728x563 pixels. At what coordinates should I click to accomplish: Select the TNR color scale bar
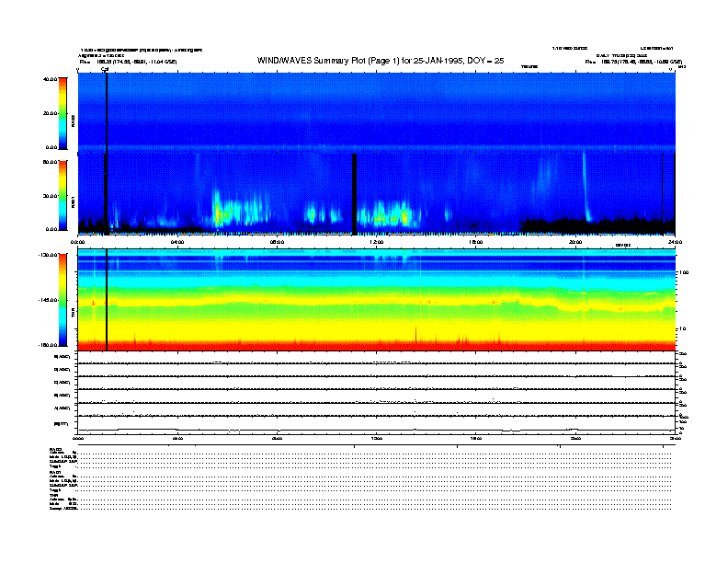click(63, 300)
